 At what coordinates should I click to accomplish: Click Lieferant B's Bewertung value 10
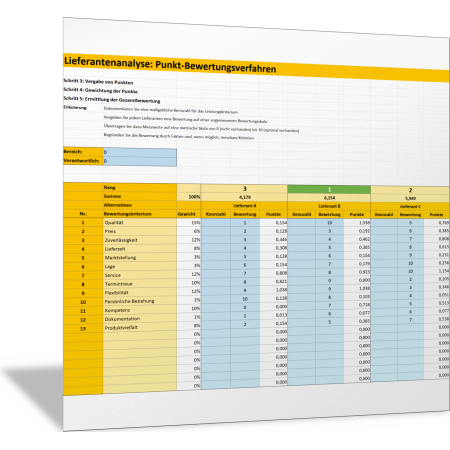coord(329,223)
